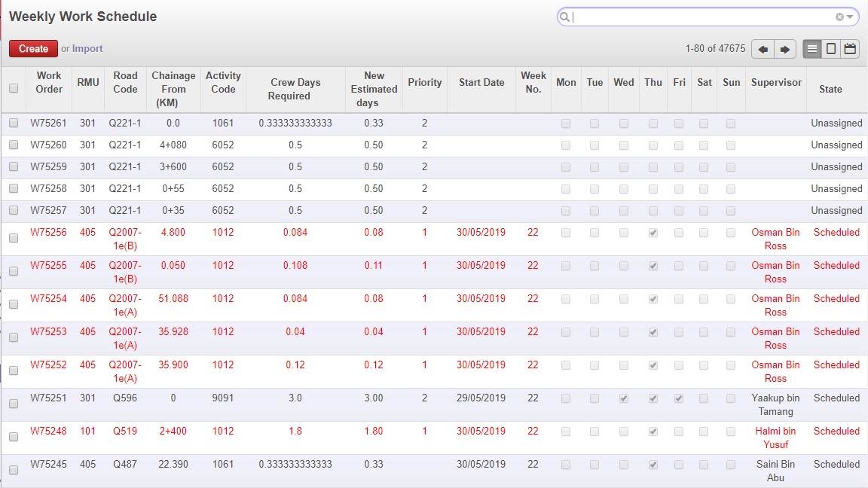Image resolution: width=868 pixels, height=488 pixels.
Task: Switch to form view
Action: [x=831, y=49]
